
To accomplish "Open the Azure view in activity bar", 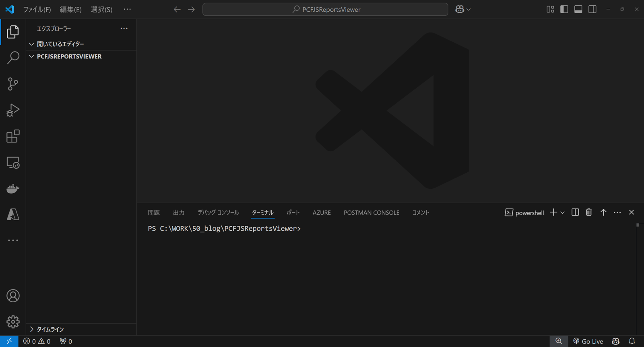I will 13,214.
